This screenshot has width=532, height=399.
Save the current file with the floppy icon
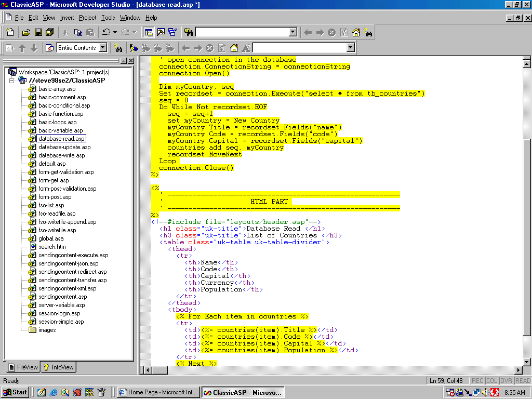tap(38, 32)
